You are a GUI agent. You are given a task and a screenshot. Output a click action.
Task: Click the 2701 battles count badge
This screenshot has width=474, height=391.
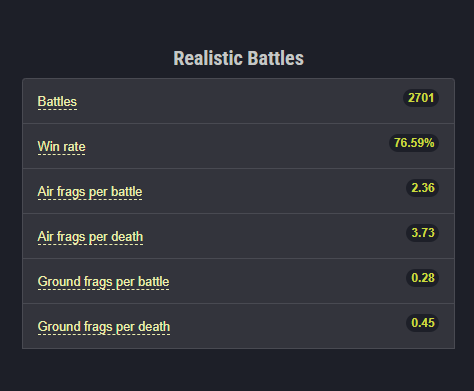421,98
